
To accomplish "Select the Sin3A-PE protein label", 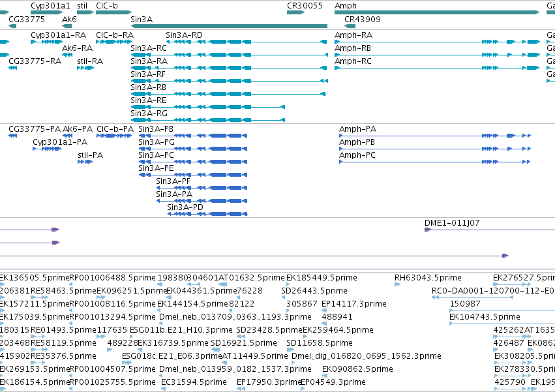I will coord(156,168).
